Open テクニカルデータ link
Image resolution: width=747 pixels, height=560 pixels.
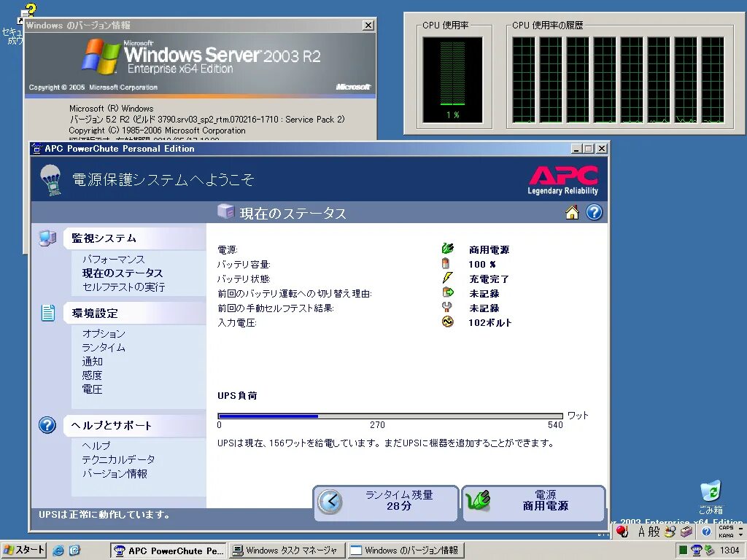(118, 459)
